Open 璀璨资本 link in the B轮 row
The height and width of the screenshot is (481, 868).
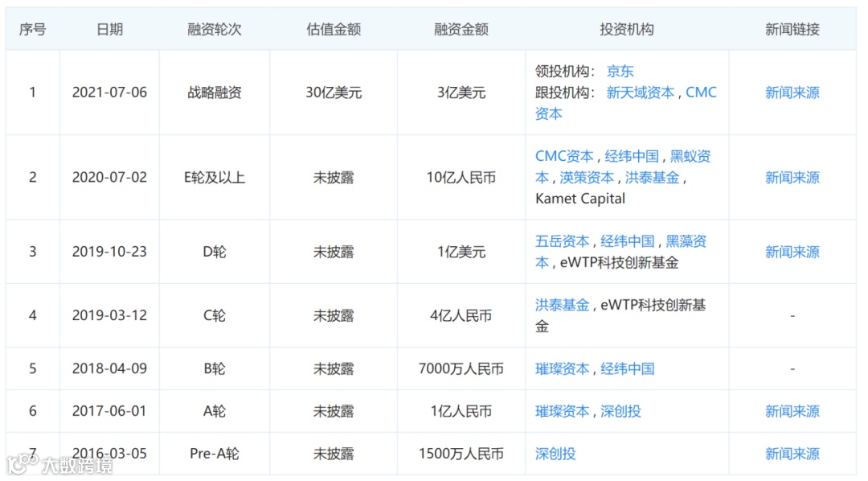(563, 368)
